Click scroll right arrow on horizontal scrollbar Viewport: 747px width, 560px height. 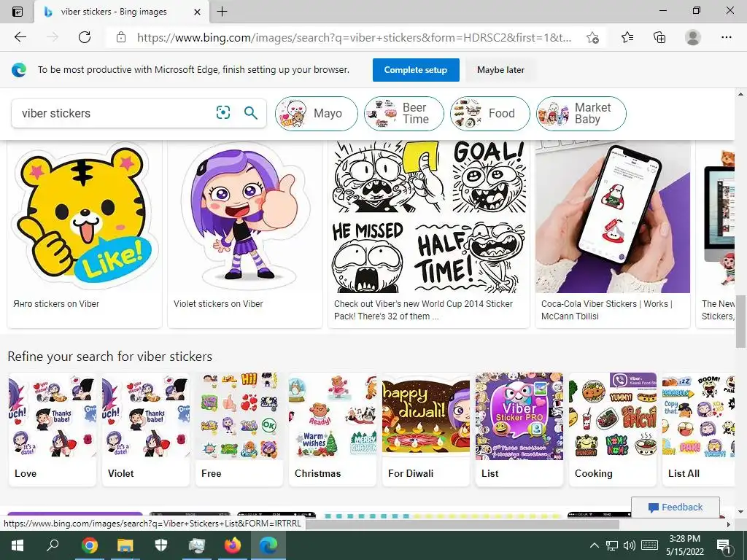pos(729,524)
